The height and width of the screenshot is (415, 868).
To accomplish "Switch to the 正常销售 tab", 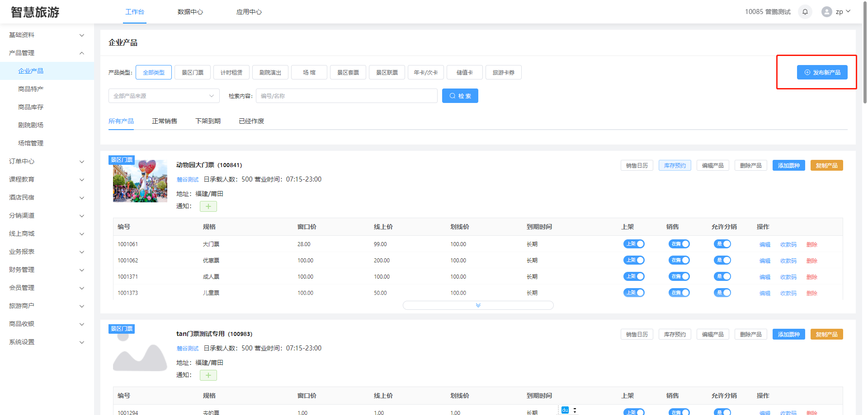I will (x=165, y=121).
